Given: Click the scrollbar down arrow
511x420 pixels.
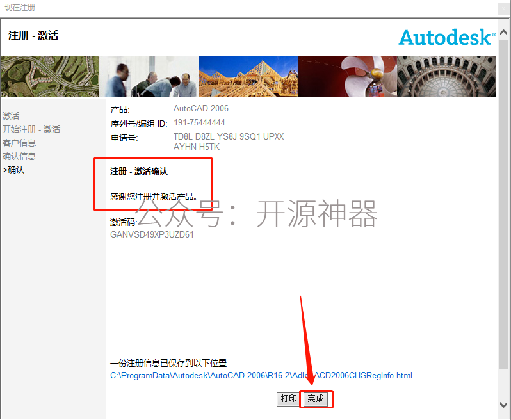Looking at the screenshot, I should pos(503,405).
